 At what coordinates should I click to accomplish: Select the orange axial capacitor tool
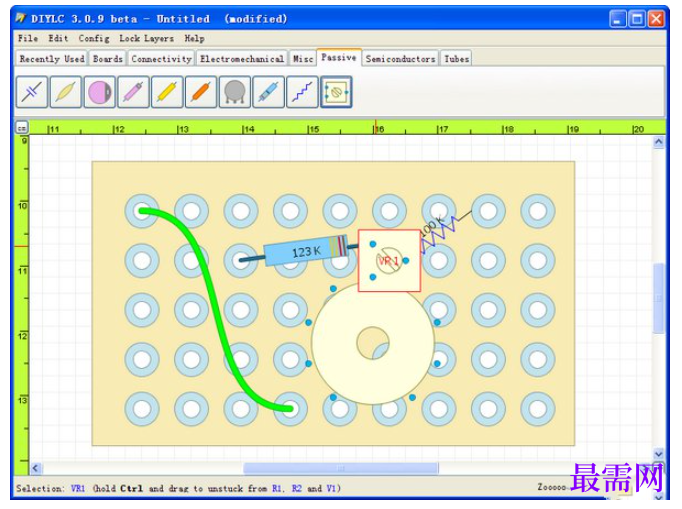[201, 92]
